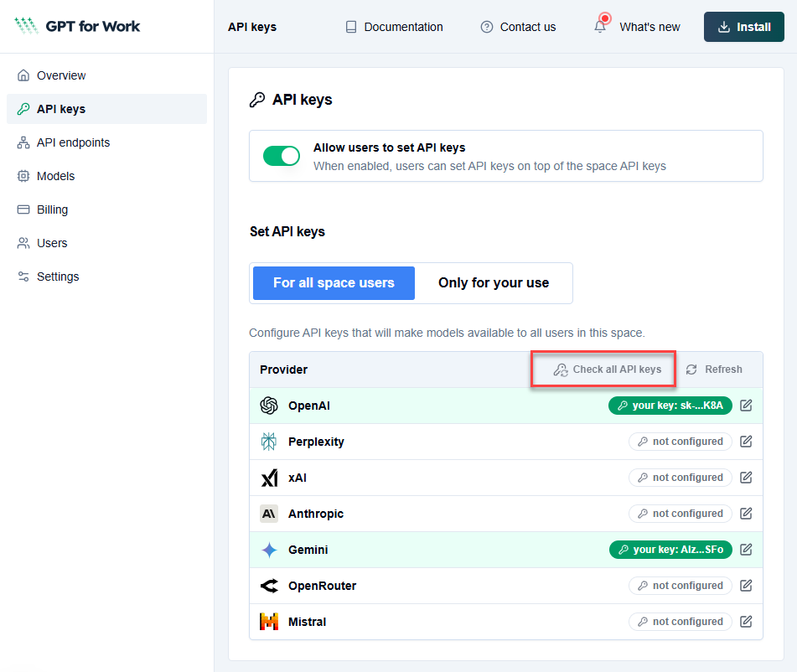Click the Anthropic provider logo
797x672 pixels.
[x=268, y=514]
